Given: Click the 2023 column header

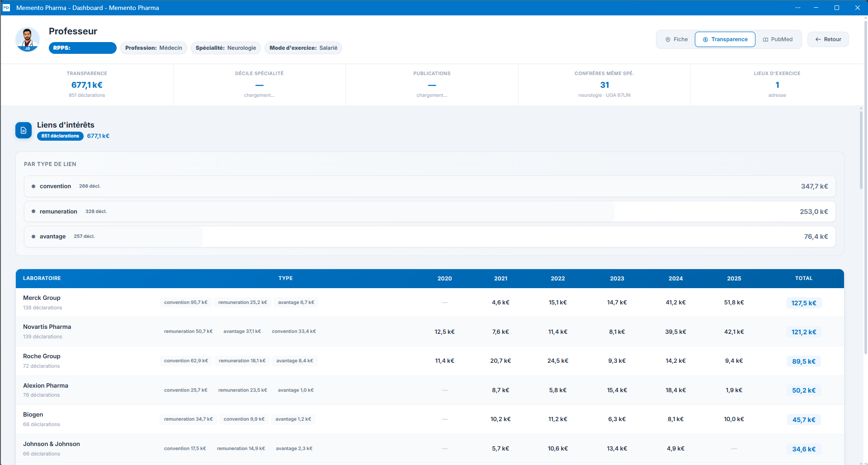Looking at the screenshot, I should pyautogui.click(x=617, y=279).
